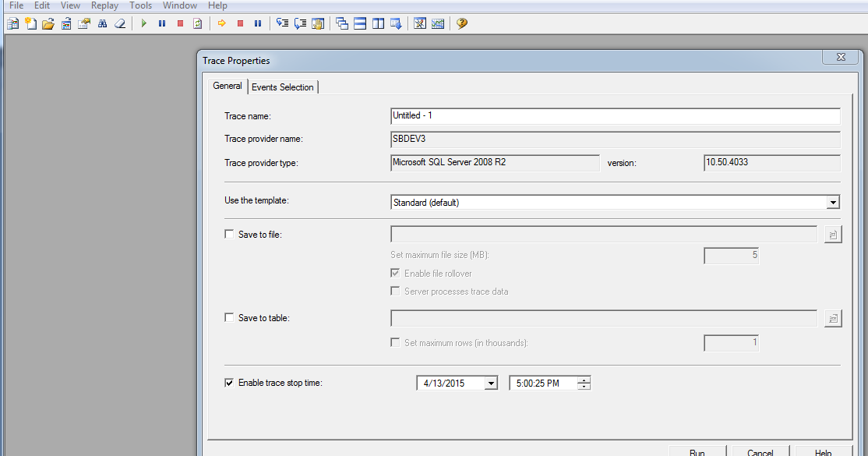This screenshot has height=456, width=868.
Task: Cancel the Trace Properties dialog
Action: tap(760, 451)
